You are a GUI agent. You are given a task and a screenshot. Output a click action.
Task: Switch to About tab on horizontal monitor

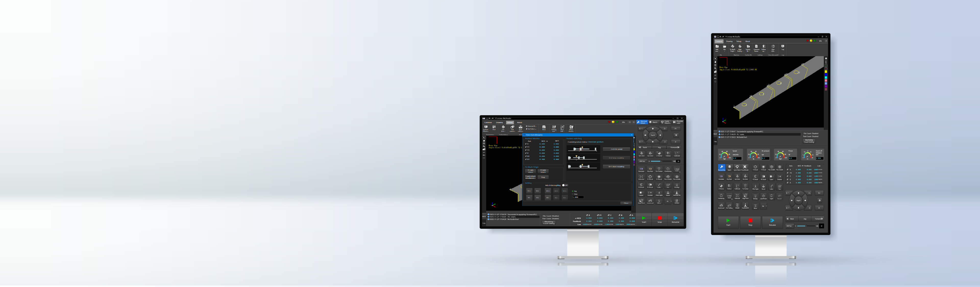pos(520,123)
